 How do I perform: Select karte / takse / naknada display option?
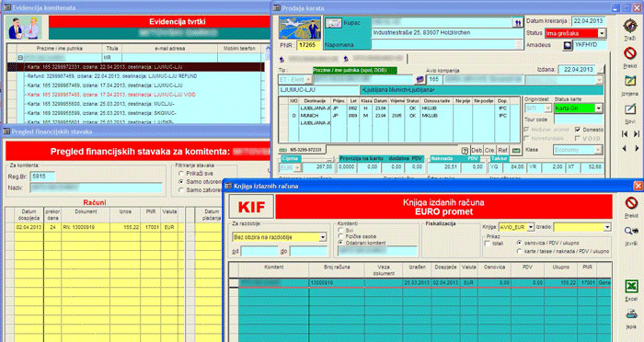(519, 251)
